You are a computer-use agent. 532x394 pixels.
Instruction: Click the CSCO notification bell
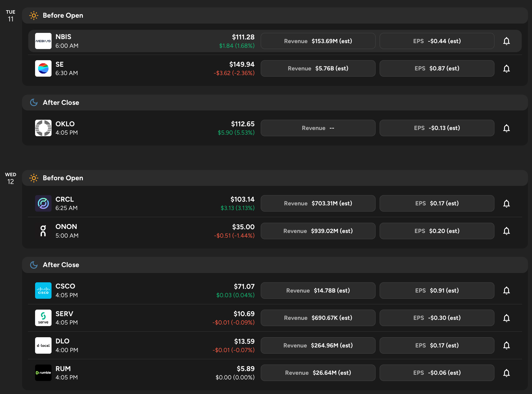point(506,290)
